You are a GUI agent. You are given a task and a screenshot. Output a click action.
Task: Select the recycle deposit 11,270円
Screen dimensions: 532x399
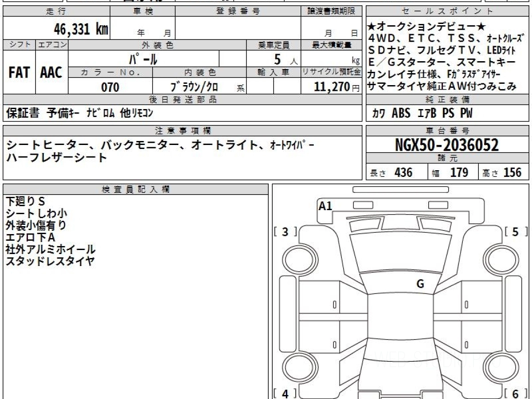coord(337,87)
